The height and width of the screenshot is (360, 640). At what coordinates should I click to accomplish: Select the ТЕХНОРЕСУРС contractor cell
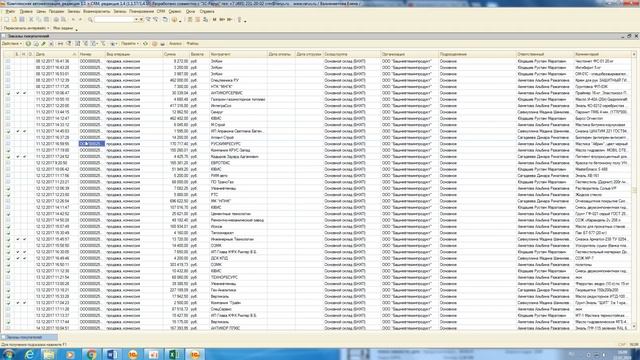tap(238, 277)
